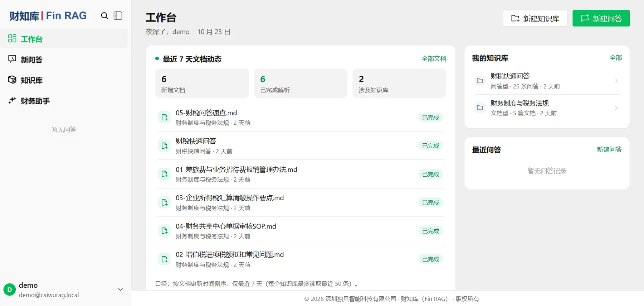The image size is (644, 306).
Task: Click 新建问答 link in 最近问答 card
Action: point(609,149)
